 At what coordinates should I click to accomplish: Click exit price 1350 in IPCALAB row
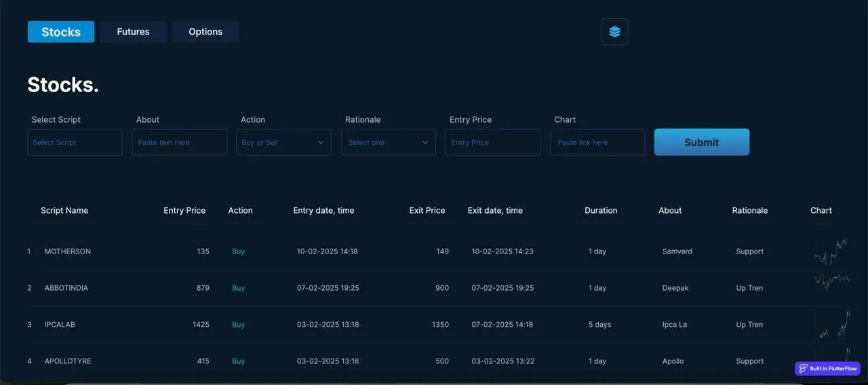click(440, 325)
